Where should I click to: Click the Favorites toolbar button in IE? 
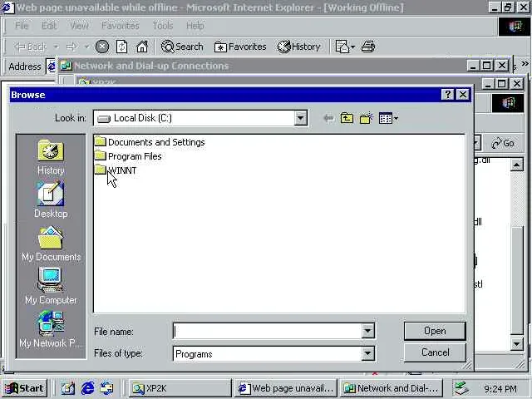(240, 47)
